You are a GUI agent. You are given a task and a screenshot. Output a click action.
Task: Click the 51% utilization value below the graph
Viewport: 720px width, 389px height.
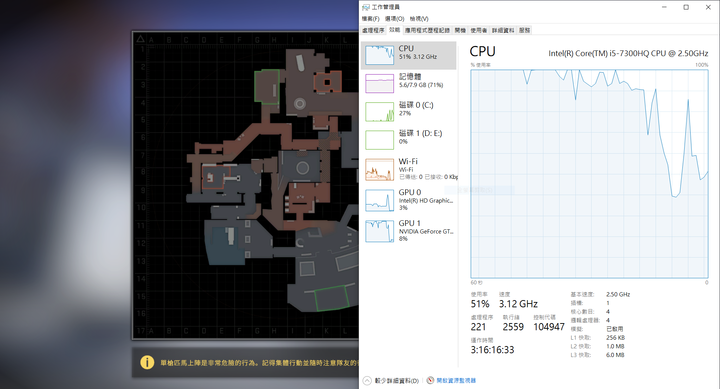pos(480,304)
